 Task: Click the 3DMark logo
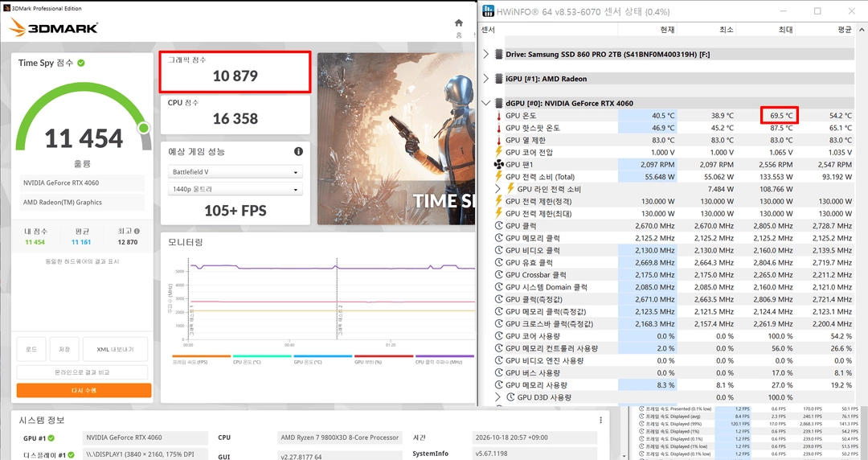click(54, 27)
